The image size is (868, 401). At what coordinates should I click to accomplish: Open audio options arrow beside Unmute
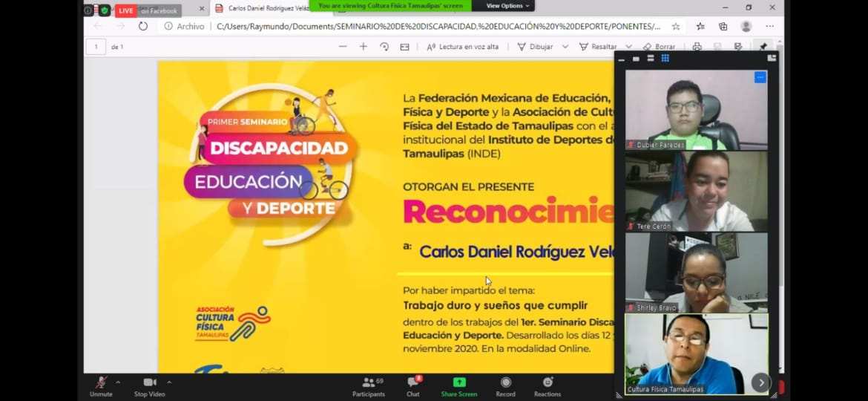[x=118, y=382]
